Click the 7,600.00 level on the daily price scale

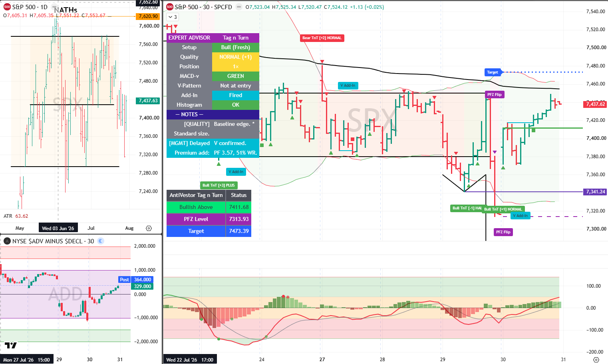(x=149, y=26)
